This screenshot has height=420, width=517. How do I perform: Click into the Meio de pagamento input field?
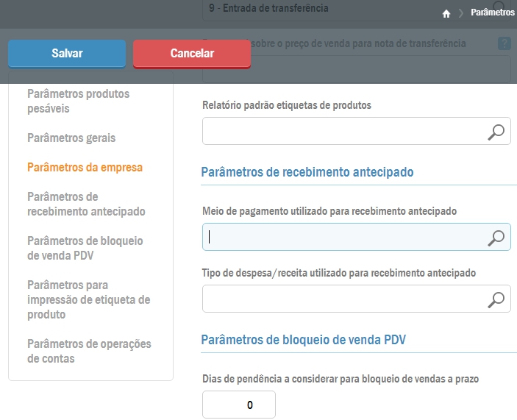343,237
